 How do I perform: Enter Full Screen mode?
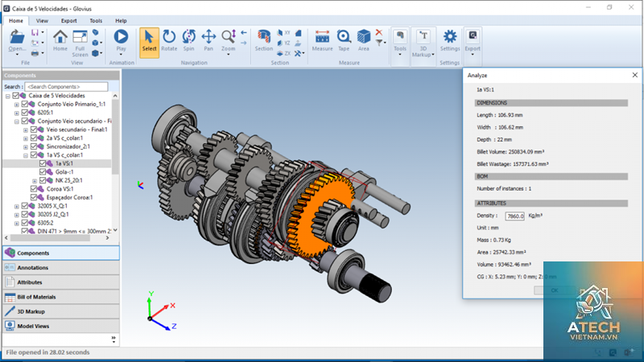(80, 37)
